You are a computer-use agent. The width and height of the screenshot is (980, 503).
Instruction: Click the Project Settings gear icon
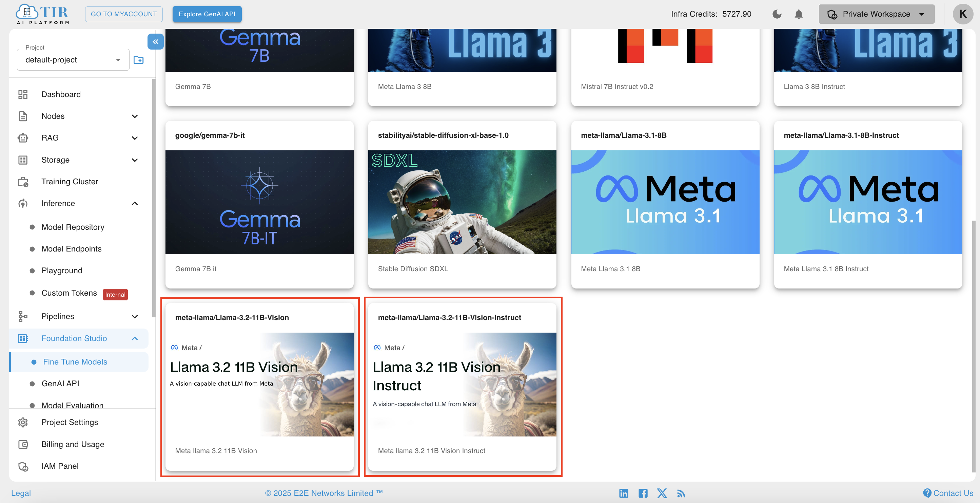tap(23, 422)
